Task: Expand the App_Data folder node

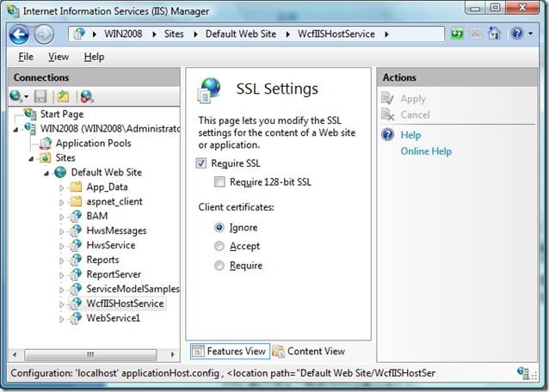Action: point(62,187)
